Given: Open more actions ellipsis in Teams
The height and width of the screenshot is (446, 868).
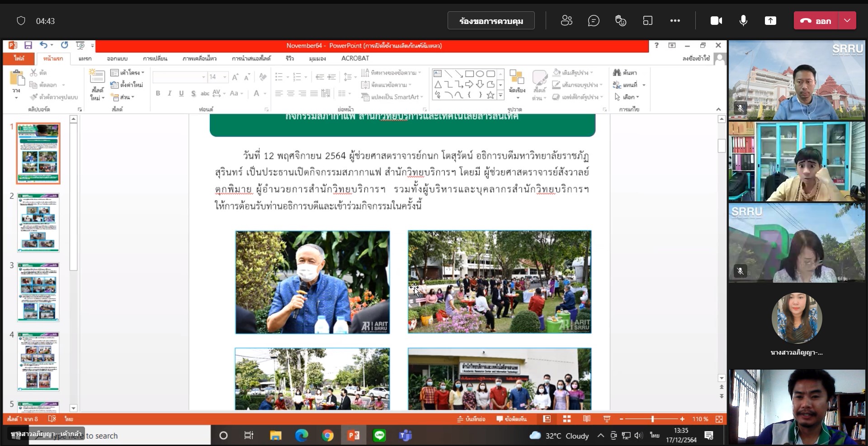Looking at the screenshot, I should pos(675,21).
